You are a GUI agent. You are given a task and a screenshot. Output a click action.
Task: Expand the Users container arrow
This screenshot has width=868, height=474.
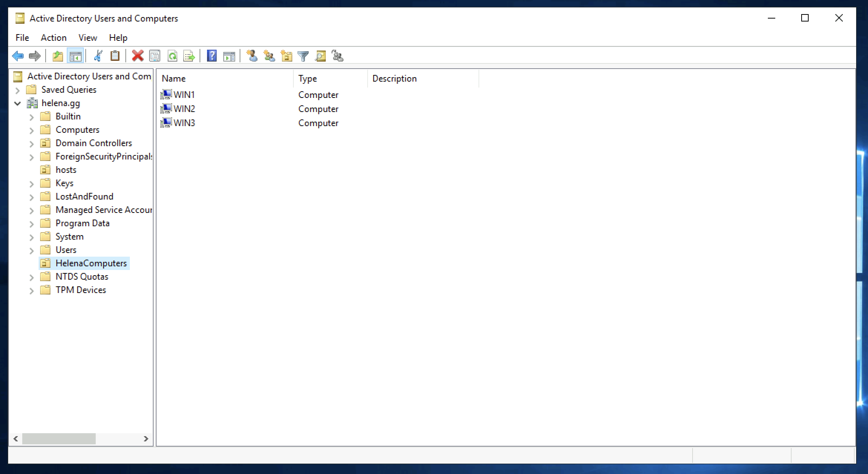[x=32, y=250]
